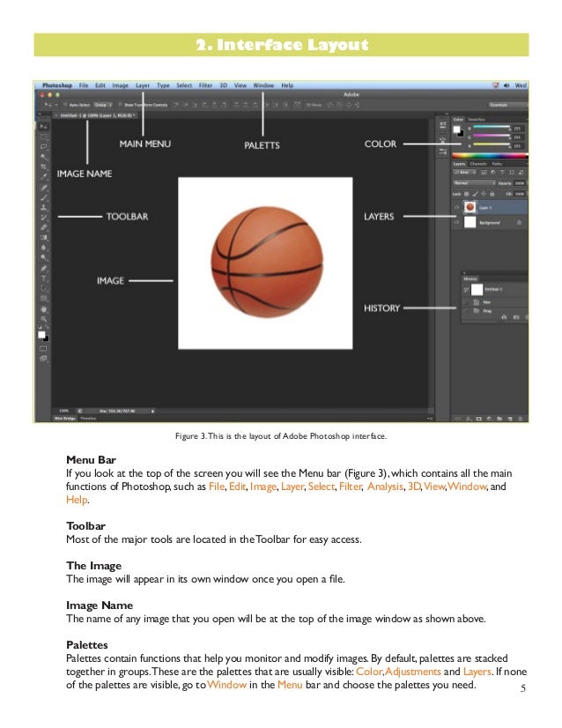The width and height of the screenshot is (562, 728).
Task: Select the Quick Selection tool
Action: tap(43, 157)
